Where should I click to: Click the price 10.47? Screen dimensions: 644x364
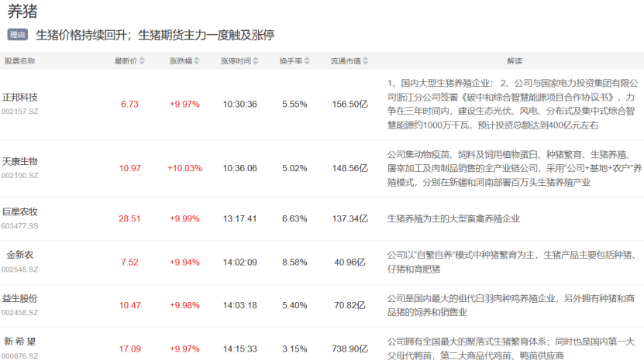129,305
